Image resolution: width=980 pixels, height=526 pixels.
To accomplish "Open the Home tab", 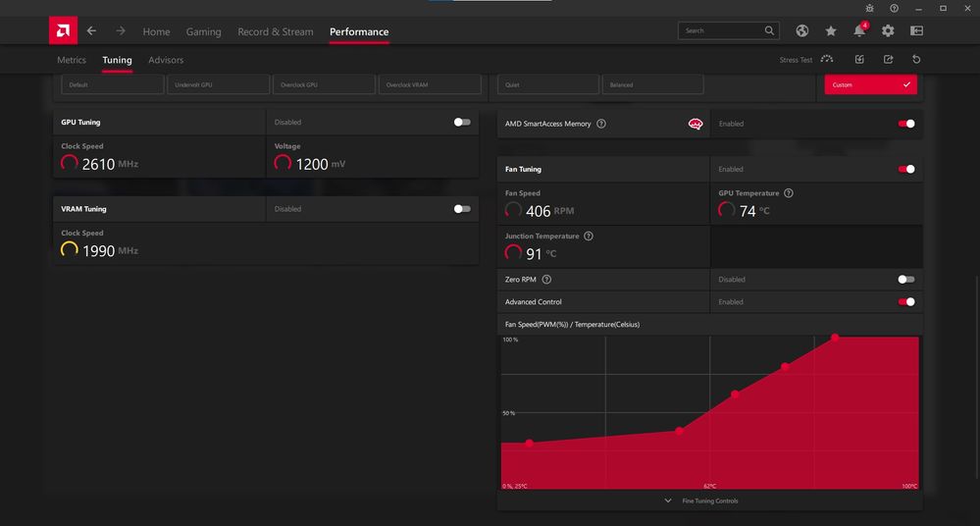I will pyautogui.click(x=156, y=31).
